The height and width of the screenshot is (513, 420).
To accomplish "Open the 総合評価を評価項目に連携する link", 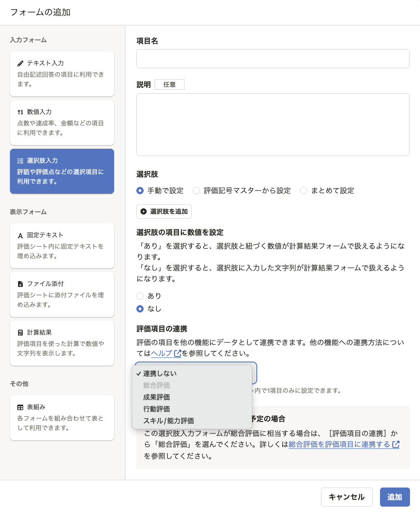I will pyautogui.click(x=340, y=444).
